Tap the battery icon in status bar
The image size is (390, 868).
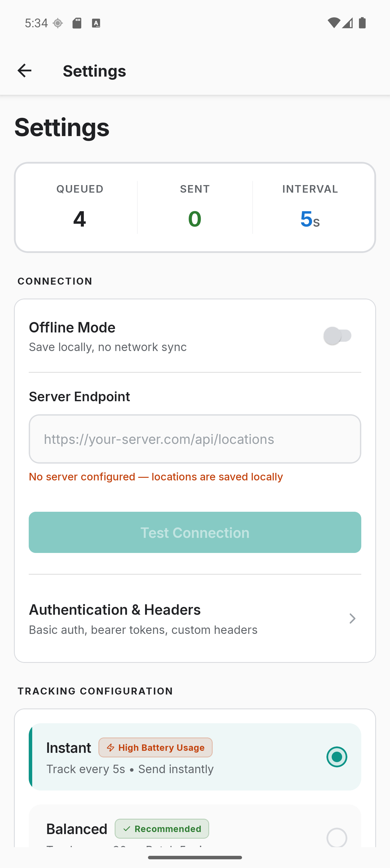pos(362,23)
